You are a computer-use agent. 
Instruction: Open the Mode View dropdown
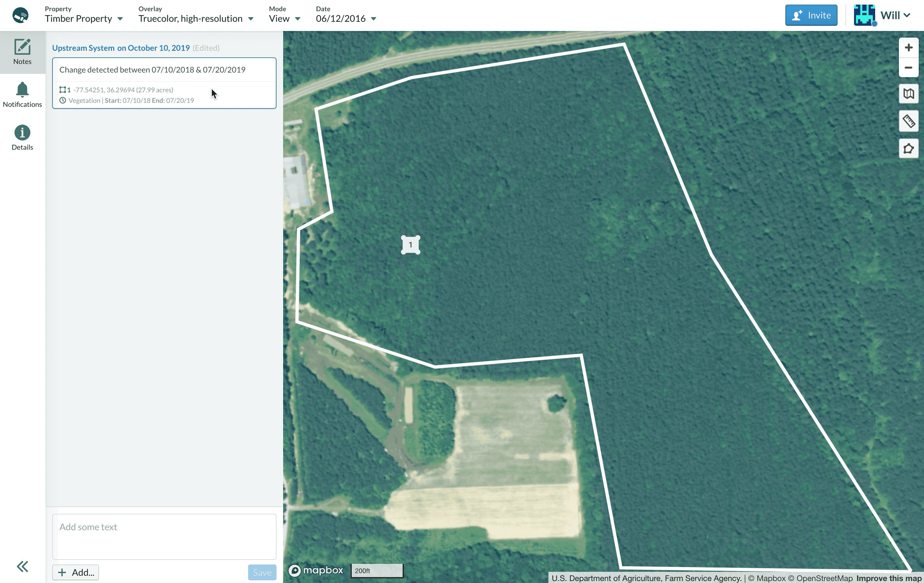coord(284,18)
